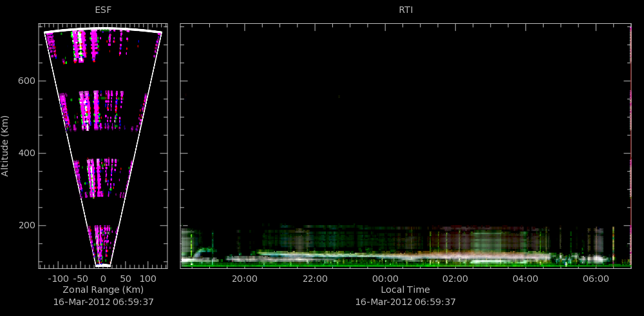
Task: Select the 400 altitude tick label
Action: 26,153
